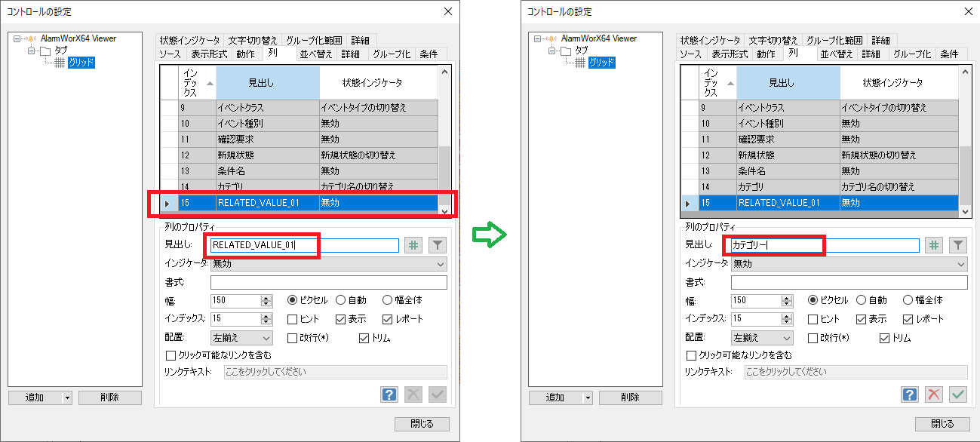This screenshot has height=442, width=980.
Task: Open 文字切り替え tab in left dialog
Action: (253, 40)
